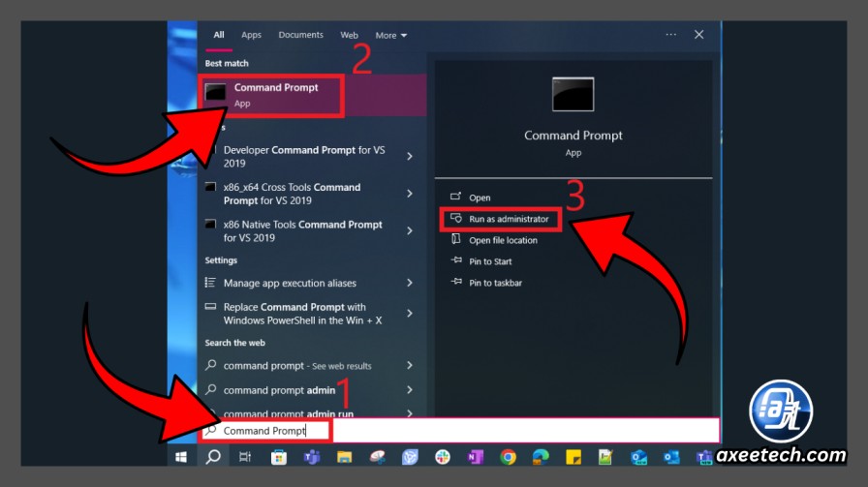Close the search panel with the X
Viewport: 868px width, 487px height.
699,34
